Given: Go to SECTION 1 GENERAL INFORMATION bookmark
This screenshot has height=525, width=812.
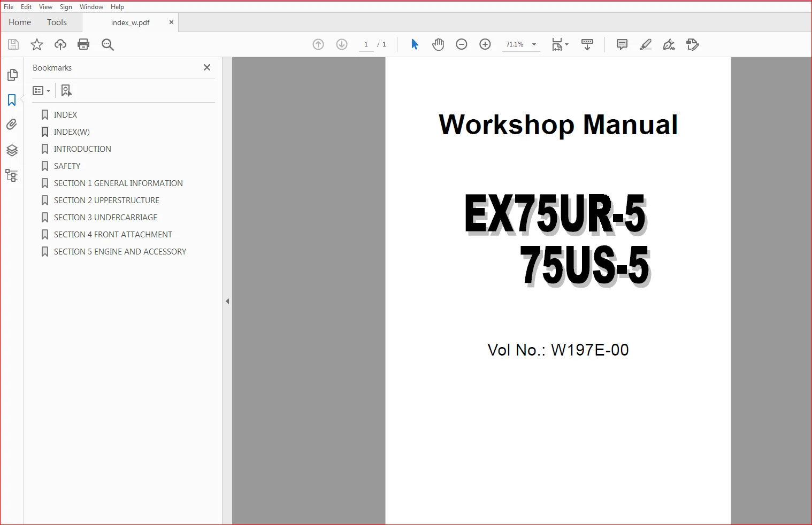Looking at the screenshot, I should (118, 183).
